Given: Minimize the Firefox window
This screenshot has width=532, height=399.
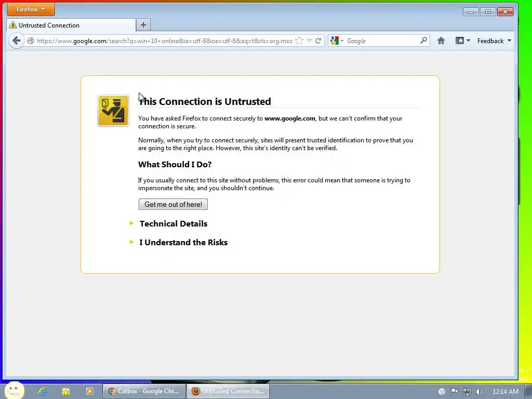Looking at the screenshot, I should [x=471, y=12].
